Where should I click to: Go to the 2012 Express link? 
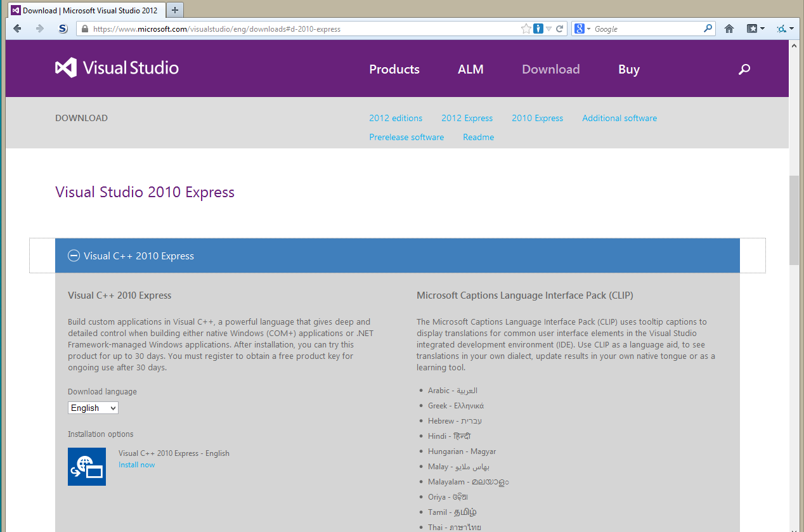pos(467,118)
